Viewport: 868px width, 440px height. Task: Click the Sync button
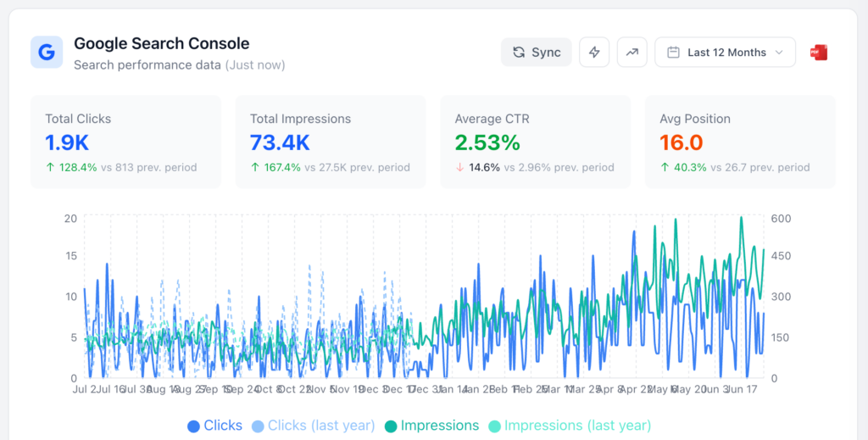(536, 52)
